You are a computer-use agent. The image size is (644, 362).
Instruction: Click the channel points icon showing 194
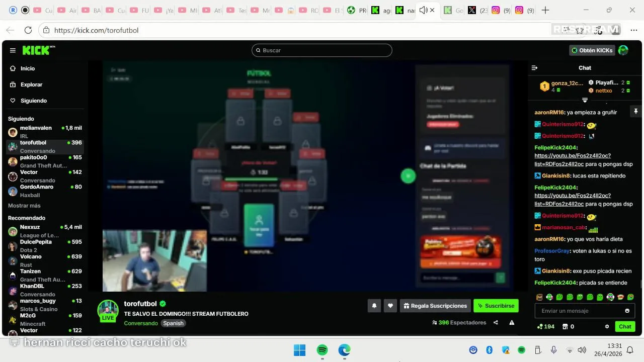coord(545,326)
